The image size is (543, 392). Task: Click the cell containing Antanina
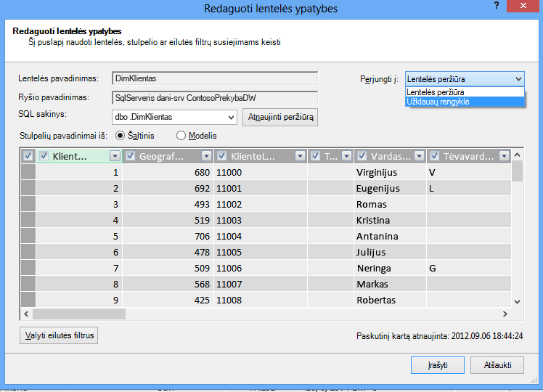(x=390, y=236)
